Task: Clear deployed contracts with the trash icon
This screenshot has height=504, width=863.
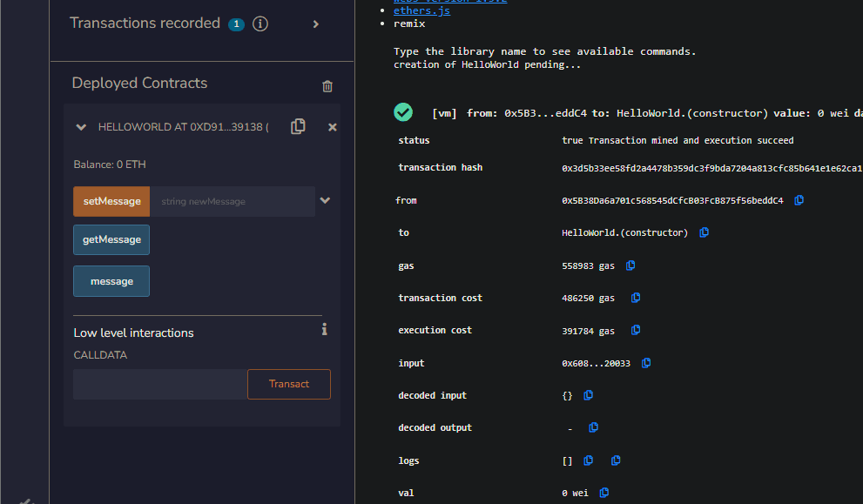Action: pyautogui.click(x=327, y=86)
